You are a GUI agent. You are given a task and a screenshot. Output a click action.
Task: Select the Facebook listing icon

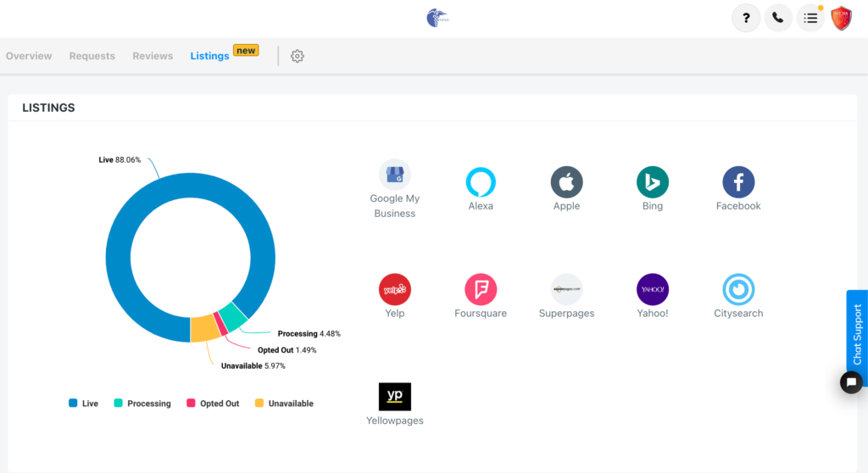pos(738,182)
